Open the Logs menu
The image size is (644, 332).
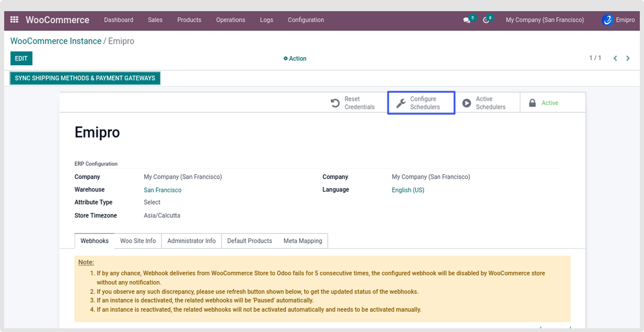pyautogui.click(x=267, y=20)
